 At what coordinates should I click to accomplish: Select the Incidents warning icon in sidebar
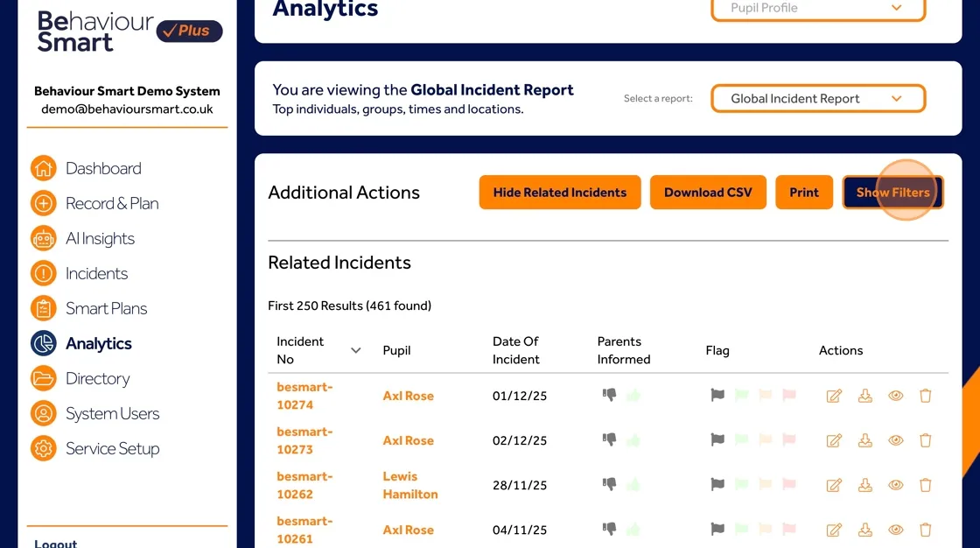[43, 273]
